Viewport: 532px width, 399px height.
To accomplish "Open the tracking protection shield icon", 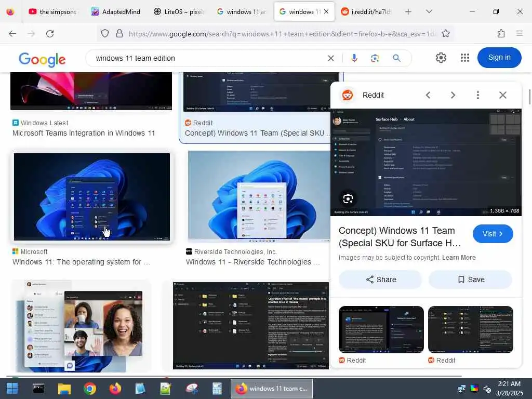I will (x=105, y=34).
